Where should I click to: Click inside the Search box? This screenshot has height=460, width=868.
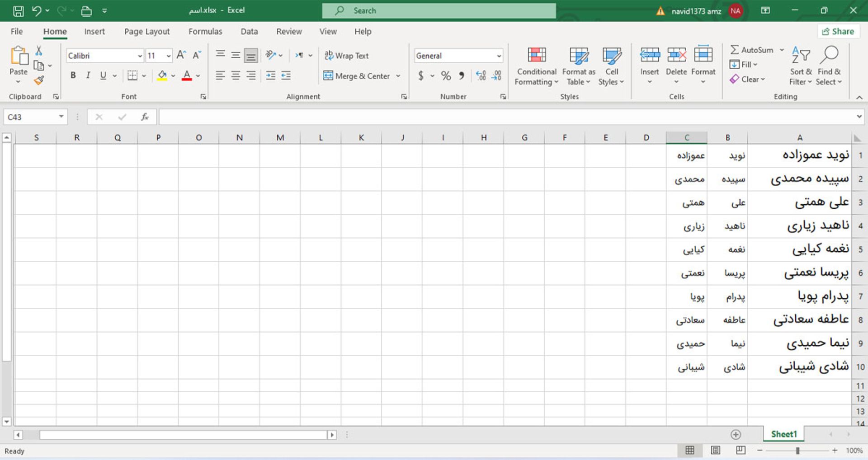point(439,11)
